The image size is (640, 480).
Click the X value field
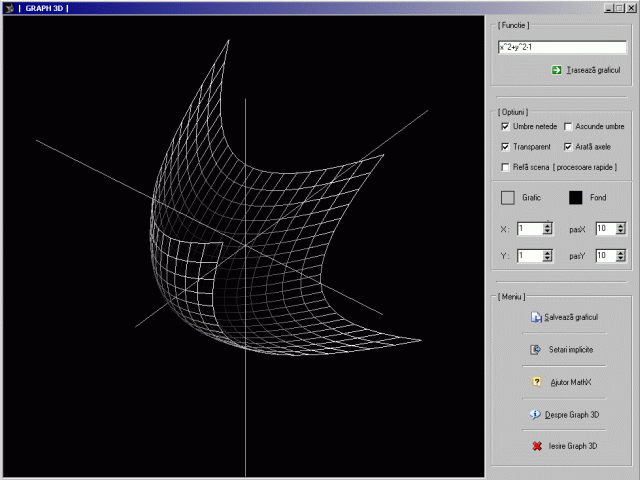click(x=530, y=229)
